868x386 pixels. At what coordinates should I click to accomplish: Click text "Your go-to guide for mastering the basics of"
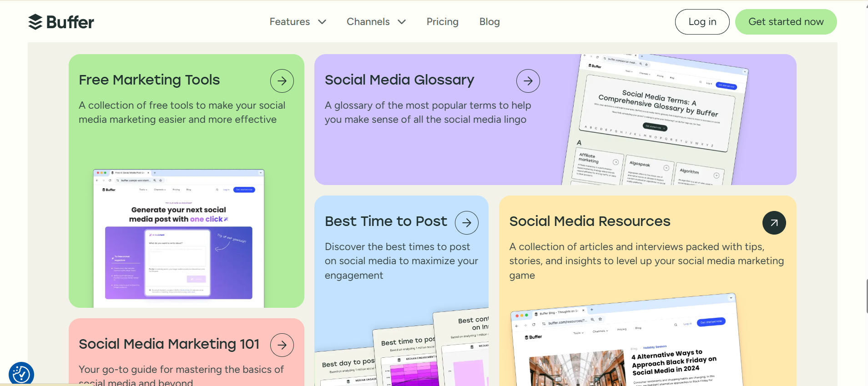tap(181, 370)
